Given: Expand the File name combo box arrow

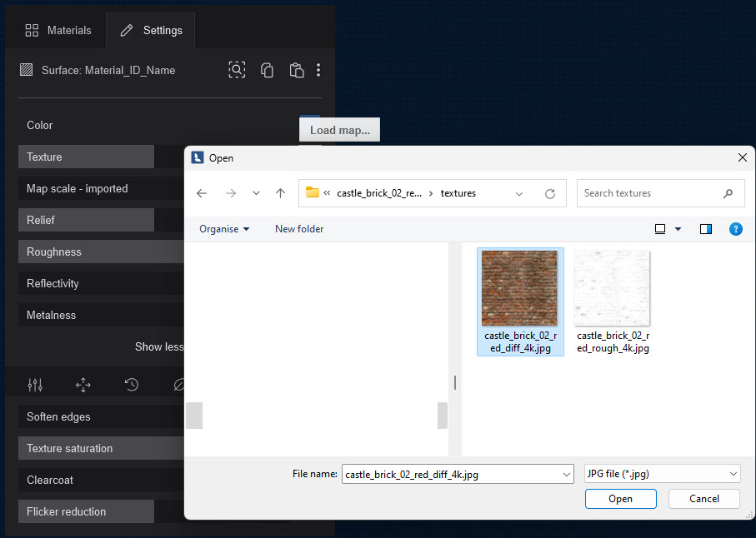Looking at the screenshot, I should tap(566, 474).
